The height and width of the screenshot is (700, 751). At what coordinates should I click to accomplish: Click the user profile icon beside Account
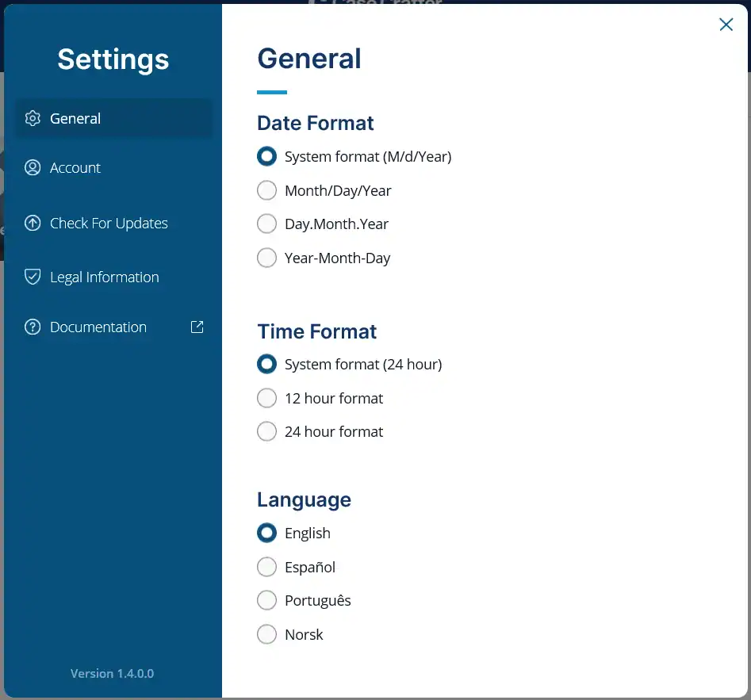[33, 168]
